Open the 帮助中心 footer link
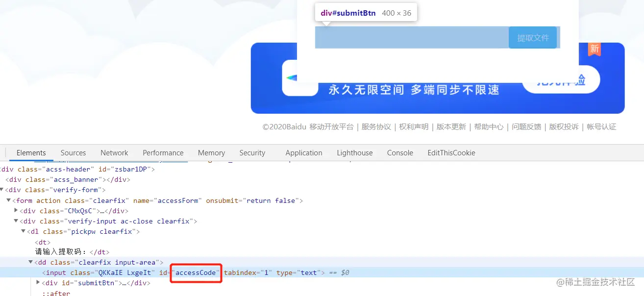Screen dimensions: 644x296 [489, 127]
